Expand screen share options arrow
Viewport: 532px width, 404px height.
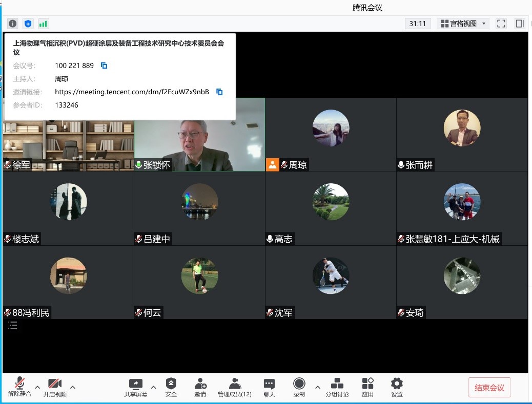(x=153, y=387)
